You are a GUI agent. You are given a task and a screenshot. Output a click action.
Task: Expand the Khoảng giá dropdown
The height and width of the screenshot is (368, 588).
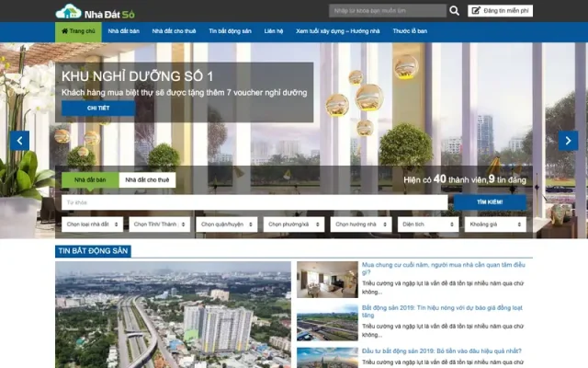click(x=495, y=224)
